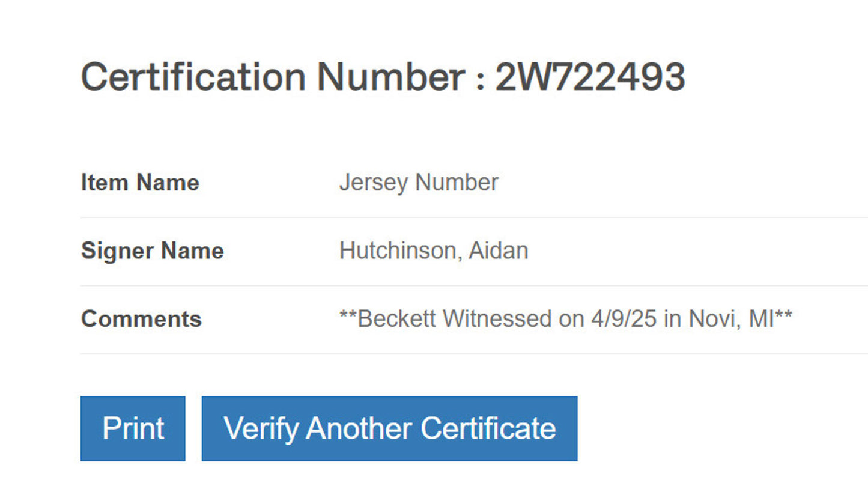Click the Comments row label
This screenshot has height=501, width=868.
[141, 319]
